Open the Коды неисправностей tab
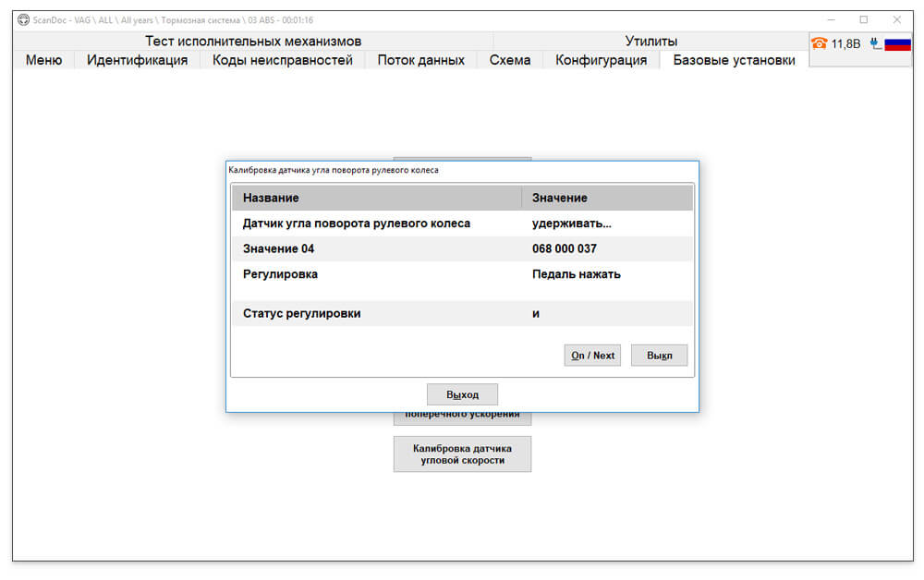 pyautogui.click(x=282, y=60)
